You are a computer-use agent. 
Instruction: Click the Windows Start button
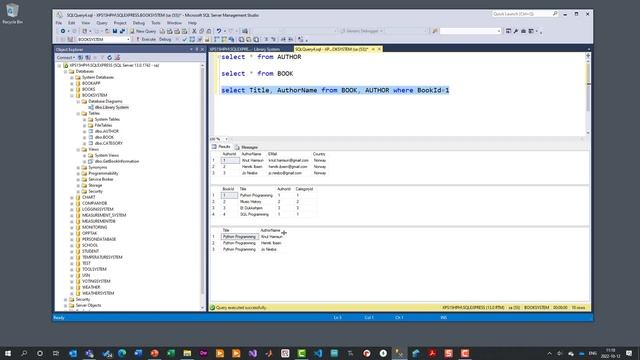coord(8,353)
